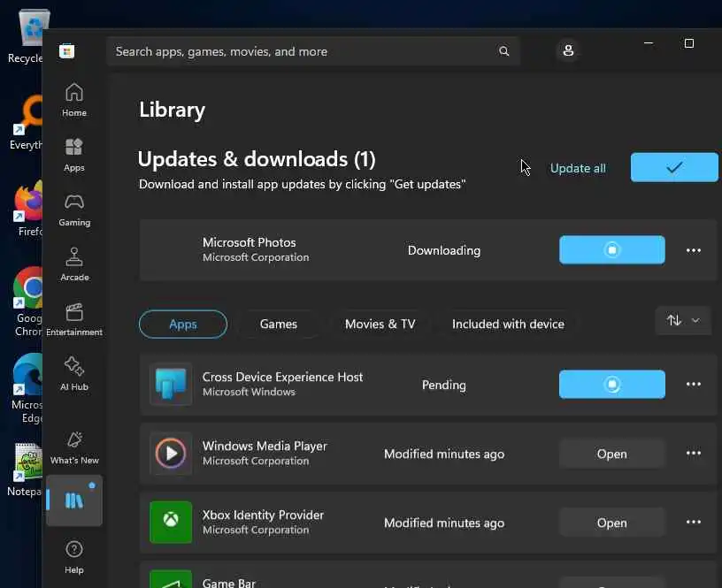Click the Downloading status text
The image size is (722, 588).
[x=444, y=250]
